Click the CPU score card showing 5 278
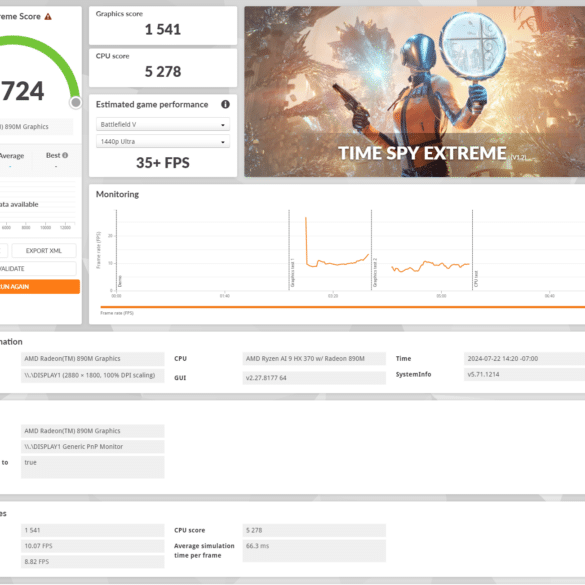 point(163,68)
